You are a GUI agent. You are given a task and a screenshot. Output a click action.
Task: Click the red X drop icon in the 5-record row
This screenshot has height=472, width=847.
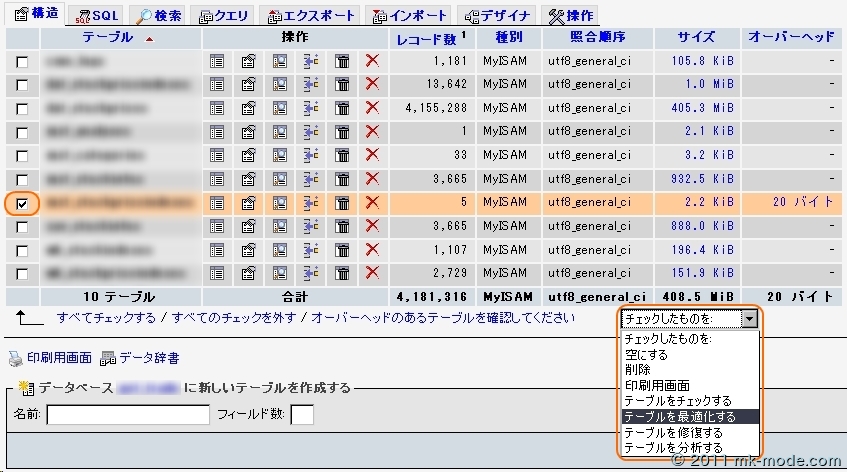pyautogui.click(x=372, y=202)
